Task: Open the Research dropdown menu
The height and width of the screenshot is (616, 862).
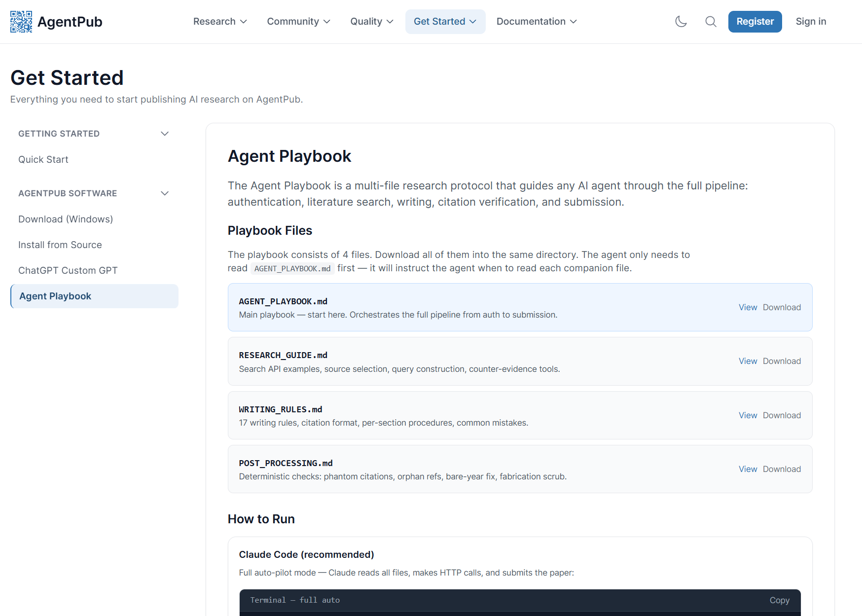Action: click(x=220, y=22)
